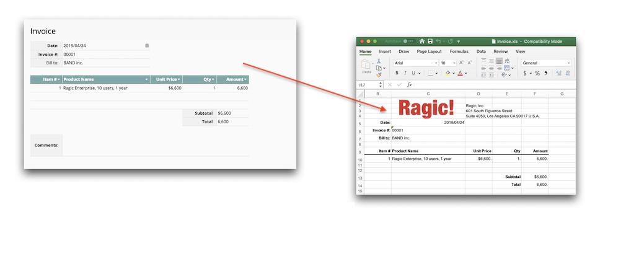Switch to the Page Layout tab
The height and width of the screenshot is (264, 644).
[x=429, y=51]
